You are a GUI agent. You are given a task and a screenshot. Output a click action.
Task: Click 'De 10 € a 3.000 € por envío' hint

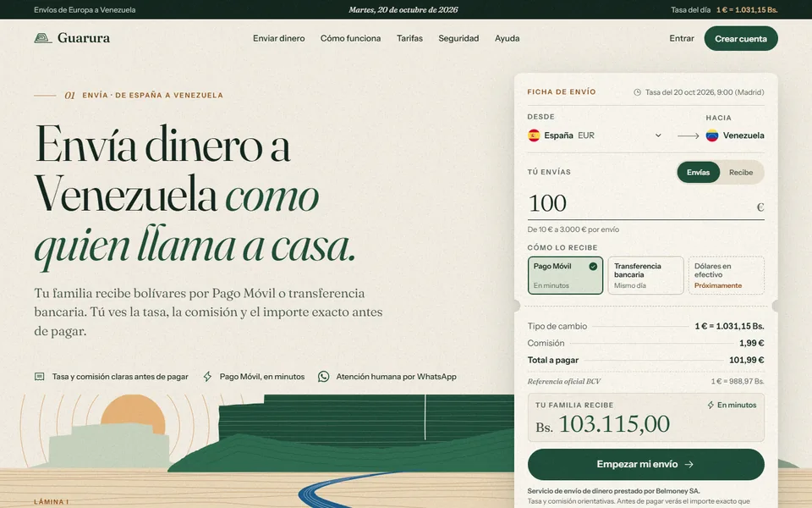point(573,229)
